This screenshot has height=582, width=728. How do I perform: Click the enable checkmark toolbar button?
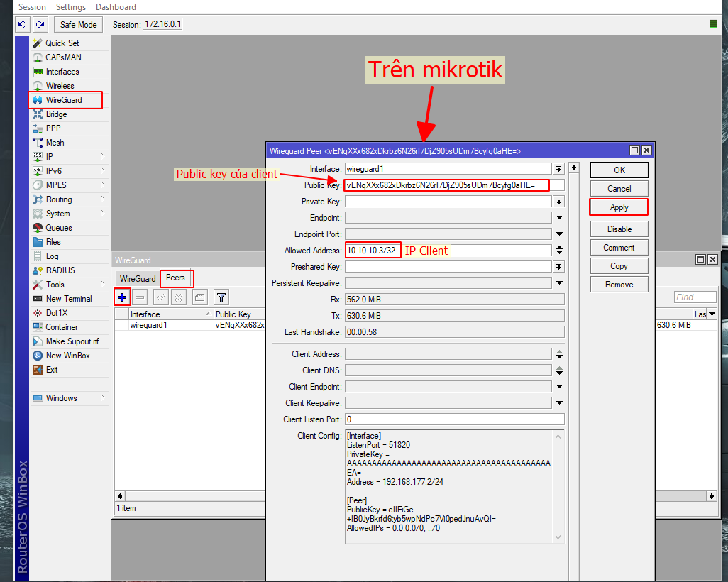coord(161,297)
